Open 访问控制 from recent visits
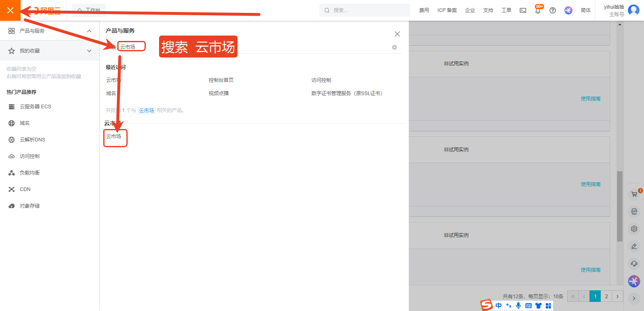Screen dimensions: 644x311 pos(321,80)
